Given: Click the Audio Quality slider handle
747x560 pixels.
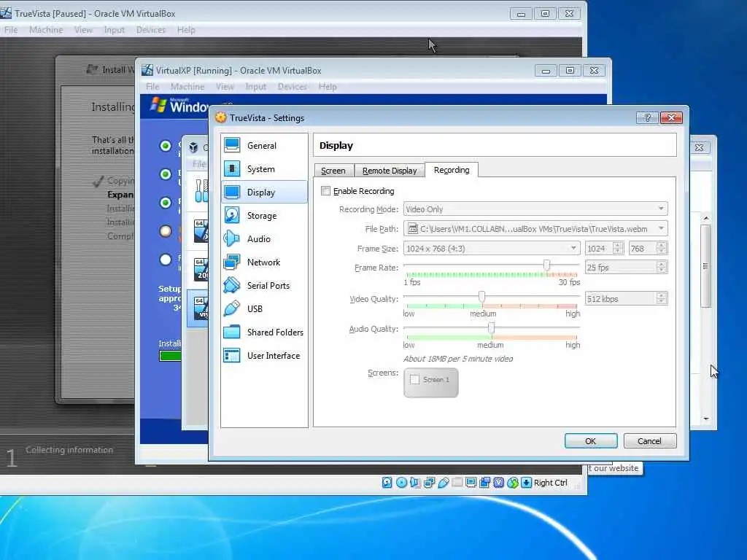Looking at the screenshot, I should [x=491, y=327].
